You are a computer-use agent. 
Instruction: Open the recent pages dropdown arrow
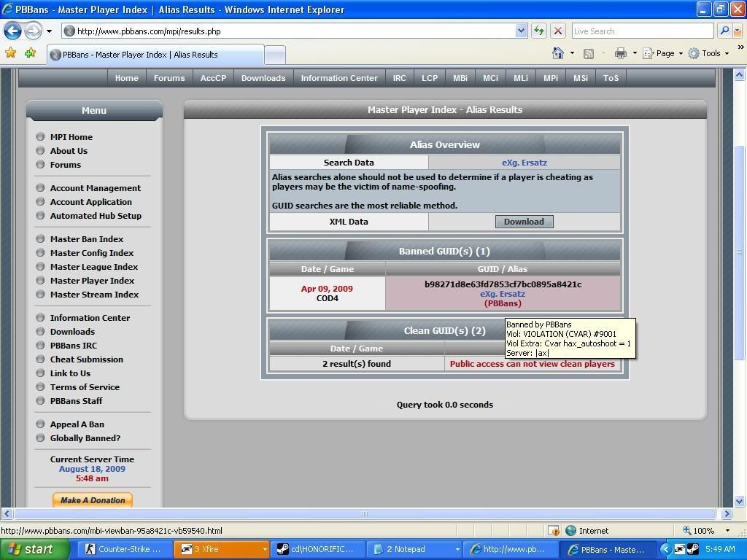pyautogui.click(x=49, y=31)
